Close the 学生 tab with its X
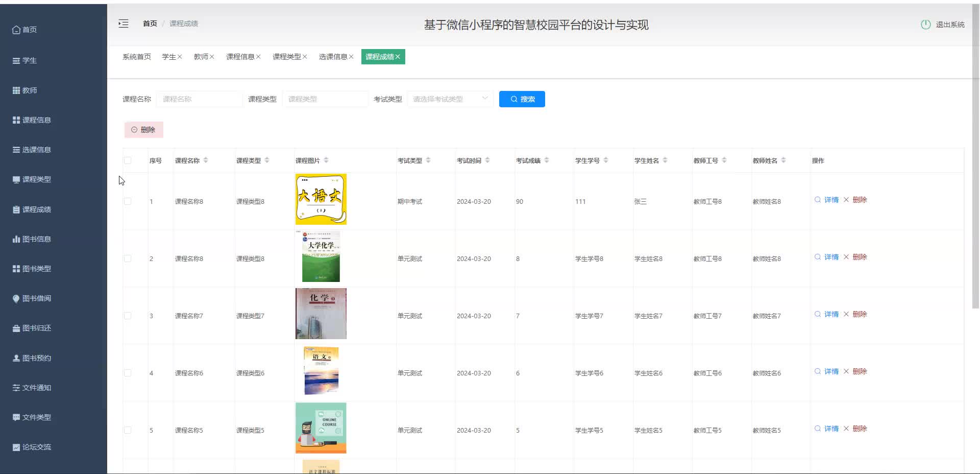 tap(180, 57)
